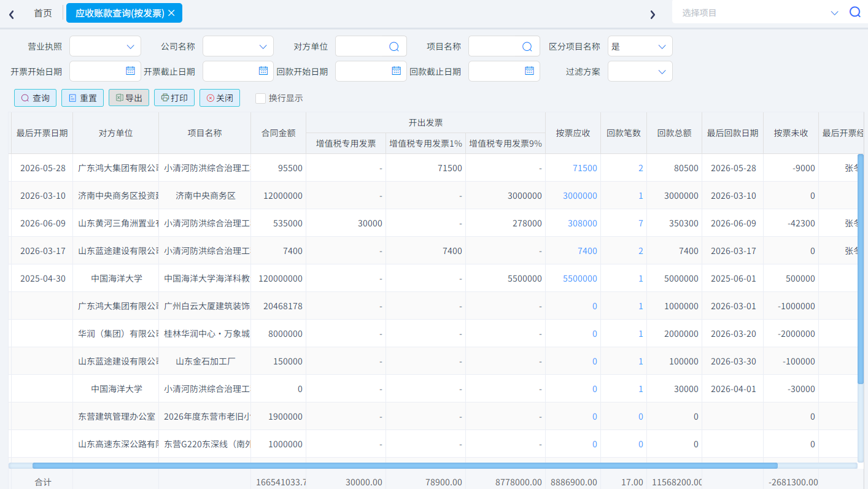868x489 pixels.
Task: Select the 东营建筑管理办公室 cell
Action: click(x=117, y=417)
